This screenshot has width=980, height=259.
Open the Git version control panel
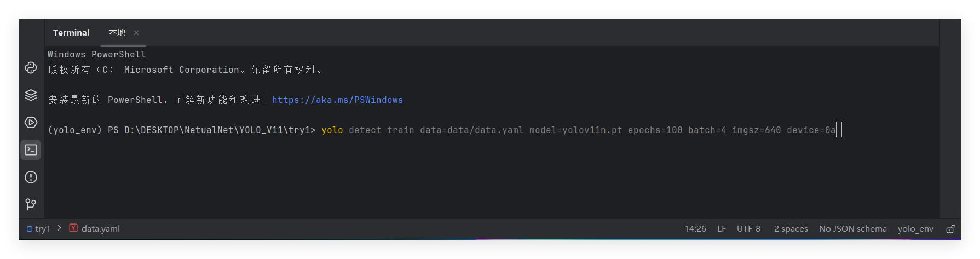[x=31, y=204]
